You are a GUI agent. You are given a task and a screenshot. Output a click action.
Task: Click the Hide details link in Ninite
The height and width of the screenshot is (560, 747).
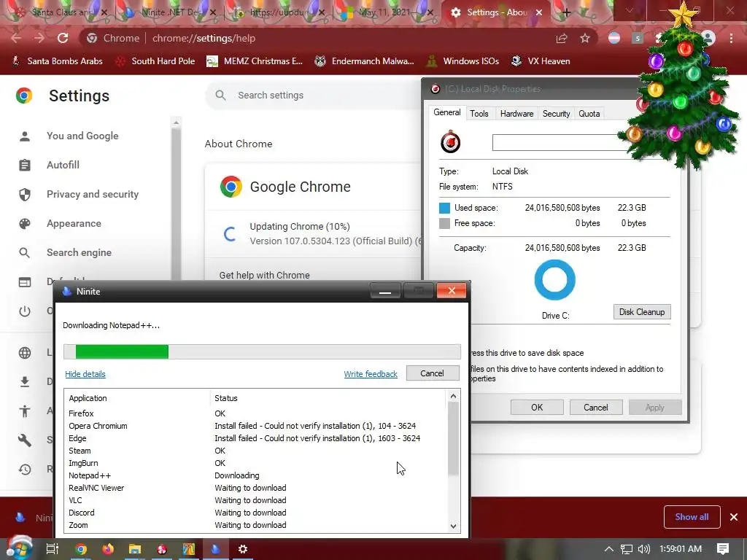85,374
